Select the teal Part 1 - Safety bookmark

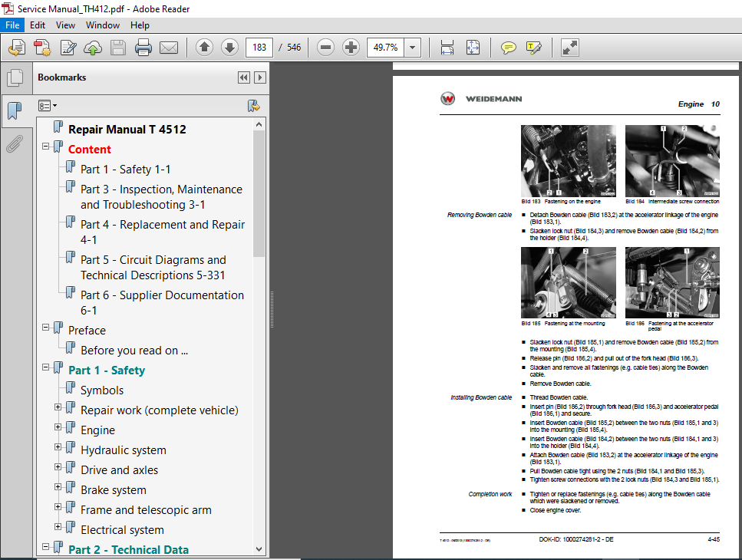coord(107,371)
